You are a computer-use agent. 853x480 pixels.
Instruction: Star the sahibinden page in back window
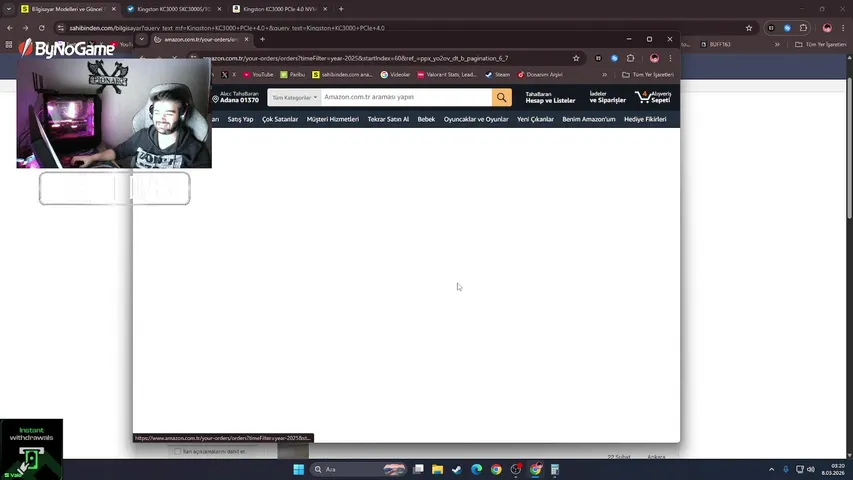point(749,28)
